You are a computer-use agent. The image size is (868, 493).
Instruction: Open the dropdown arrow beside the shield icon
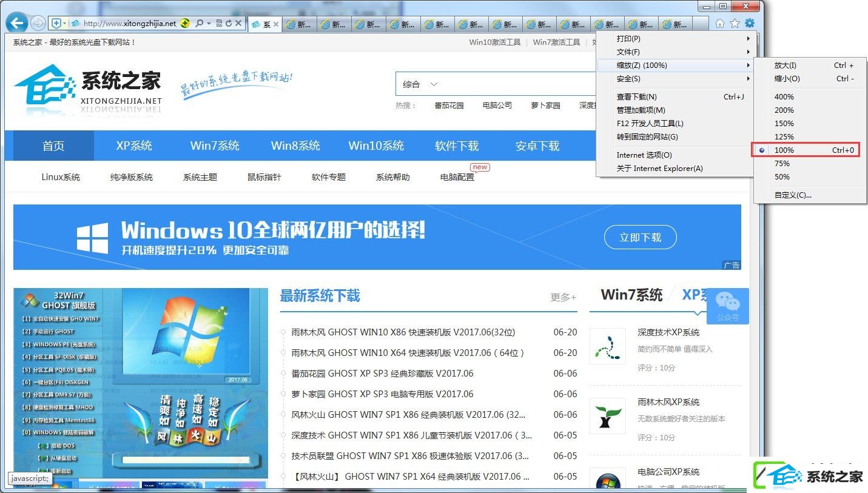click(x=64, y=24)
